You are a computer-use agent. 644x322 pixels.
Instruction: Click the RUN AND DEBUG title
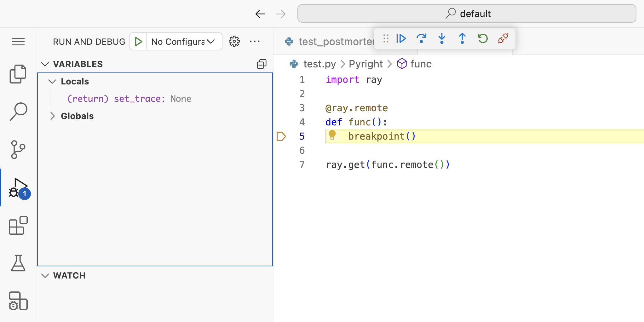tap(89, 42)
